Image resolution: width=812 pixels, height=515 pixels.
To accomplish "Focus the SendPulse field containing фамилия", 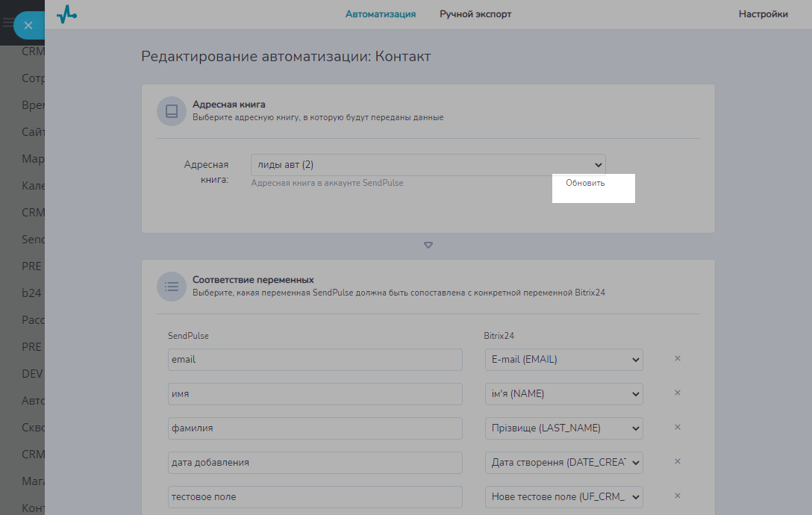I will coord(315,428).
